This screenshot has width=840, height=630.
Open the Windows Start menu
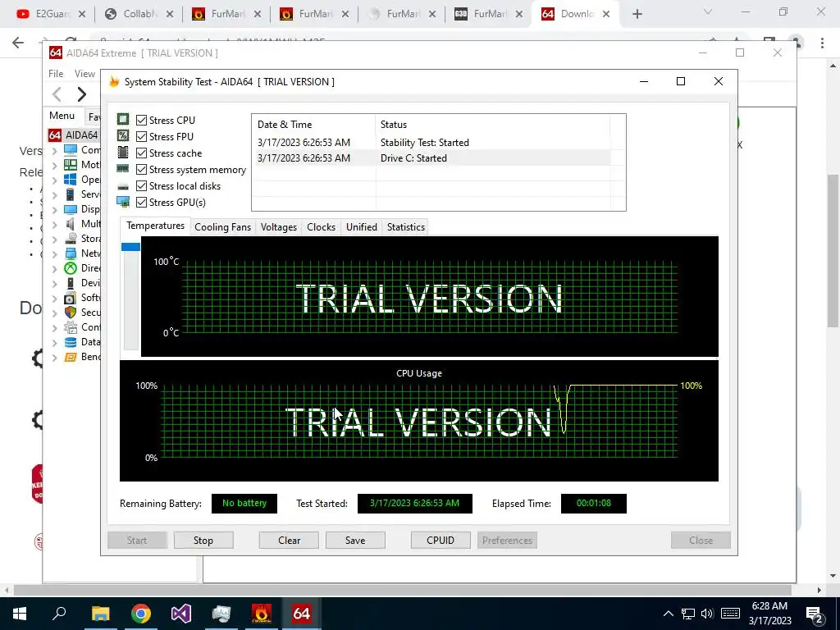point(20,614)
